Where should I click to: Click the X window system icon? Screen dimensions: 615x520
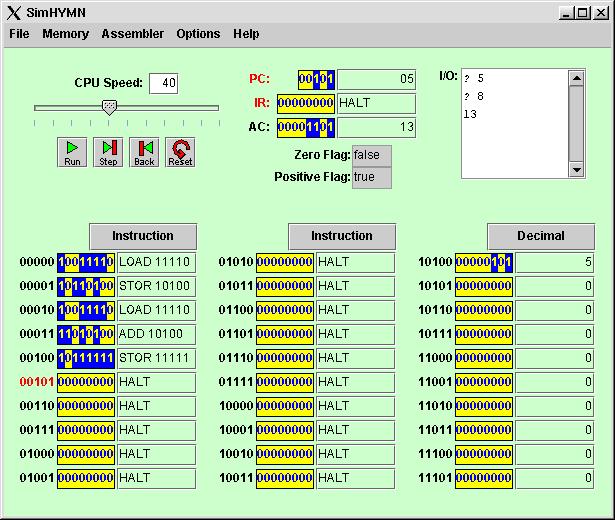14,13
